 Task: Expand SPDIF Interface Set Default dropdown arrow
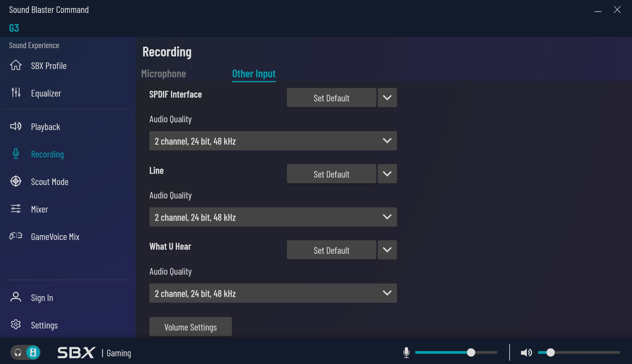point(387,98)
